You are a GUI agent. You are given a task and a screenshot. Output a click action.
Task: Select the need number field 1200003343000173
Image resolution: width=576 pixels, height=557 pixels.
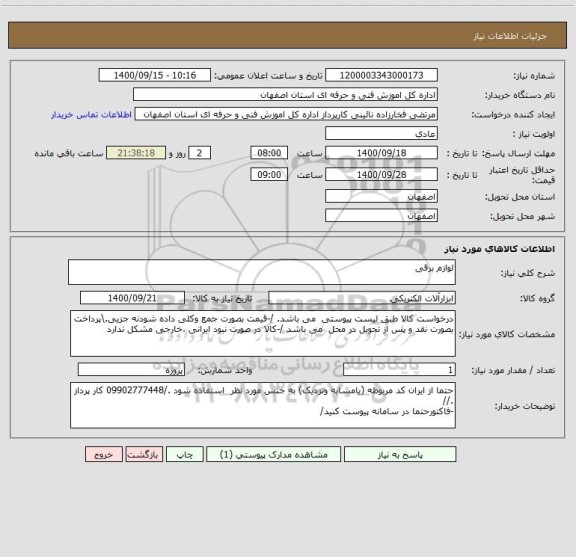[x=381, y=75]
